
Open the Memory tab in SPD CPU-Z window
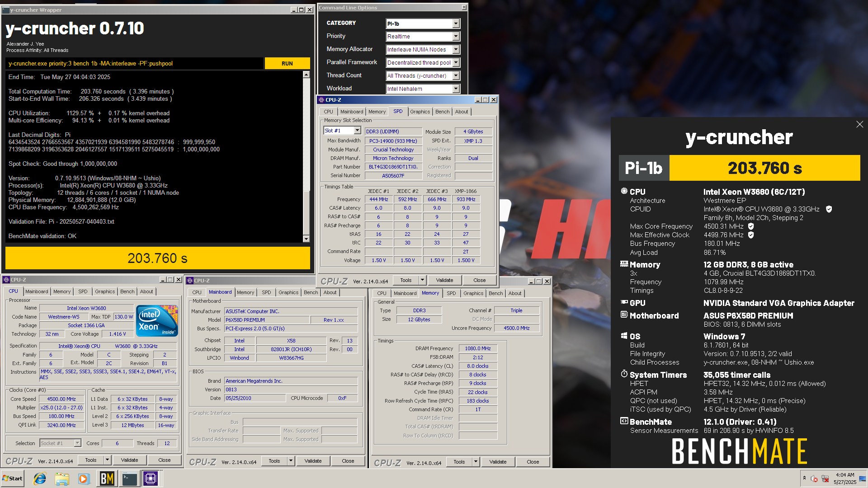(x=377, y=112)
